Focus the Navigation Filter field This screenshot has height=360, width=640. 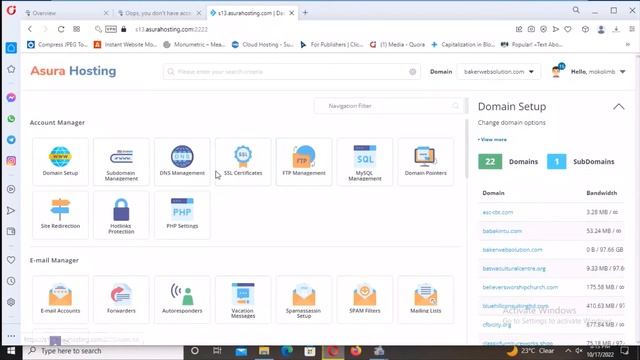pos(389,106)
